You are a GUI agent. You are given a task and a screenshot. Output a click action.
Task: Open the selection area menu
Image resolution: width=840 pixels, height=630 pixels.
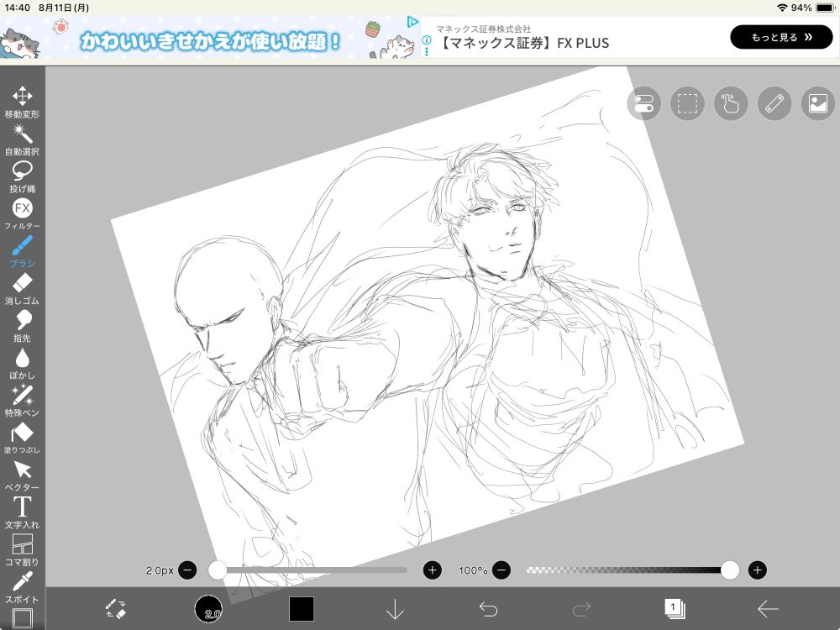tap(687, 103)
